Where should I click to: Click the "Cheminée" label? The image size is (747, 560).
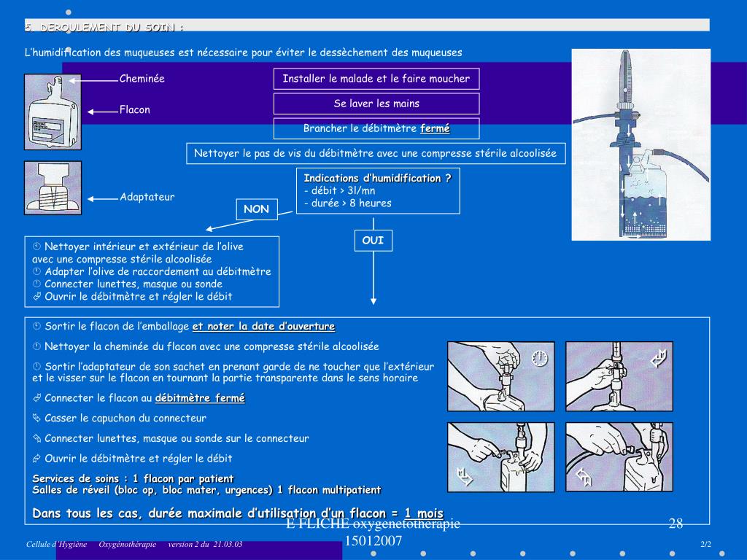pyautogui.click(x=142, y=79)
